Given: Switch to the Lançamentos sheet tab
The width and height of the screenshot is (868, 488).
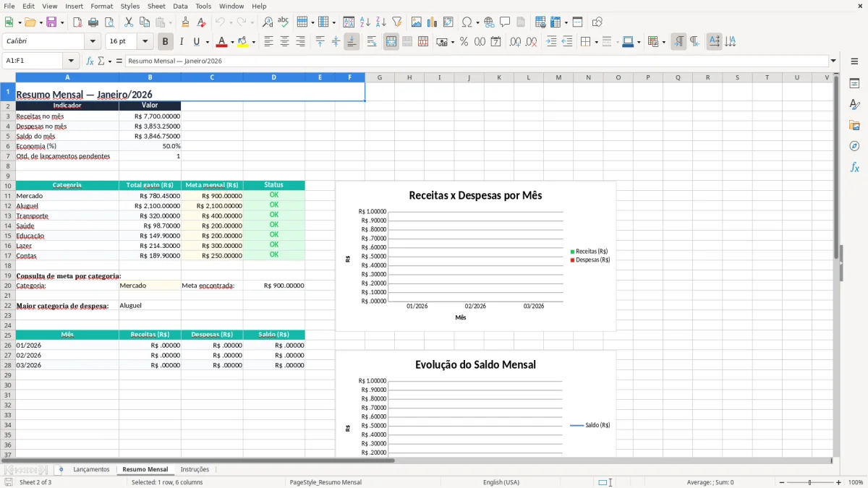Looking at the screenshot, I should (91, 469).
